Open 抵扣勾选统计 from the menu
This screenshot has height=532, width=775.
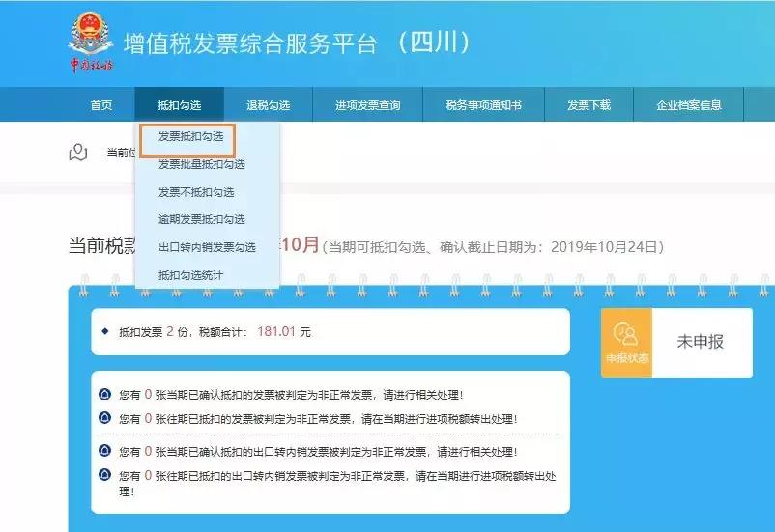(x=190, y=275)
